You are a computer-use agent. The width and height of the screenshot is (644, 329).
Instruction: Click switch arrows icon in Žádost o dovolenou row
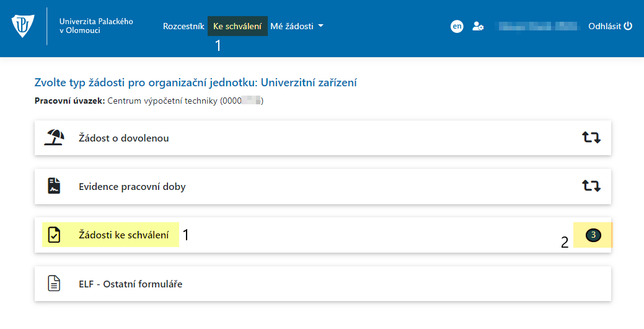pos(591,138)
